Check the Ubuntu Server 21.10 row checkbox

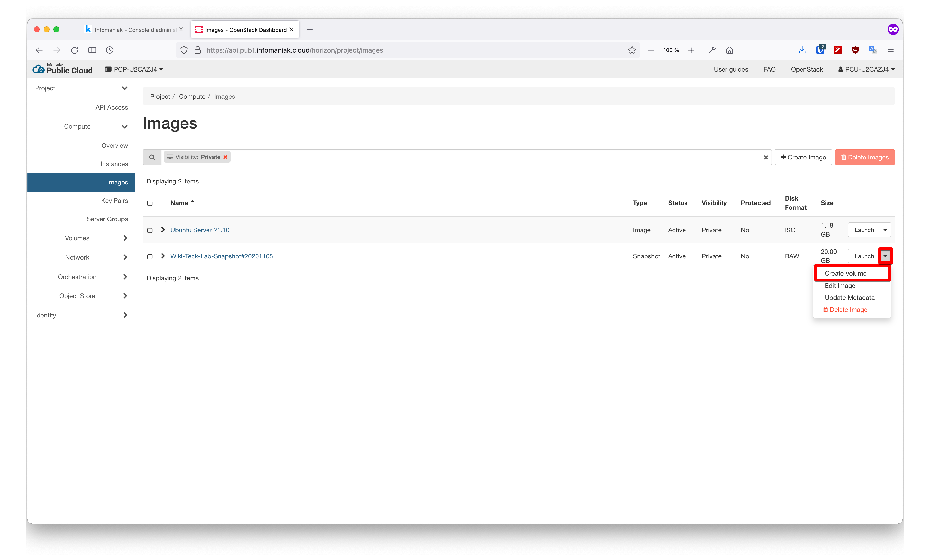point(150,231)
